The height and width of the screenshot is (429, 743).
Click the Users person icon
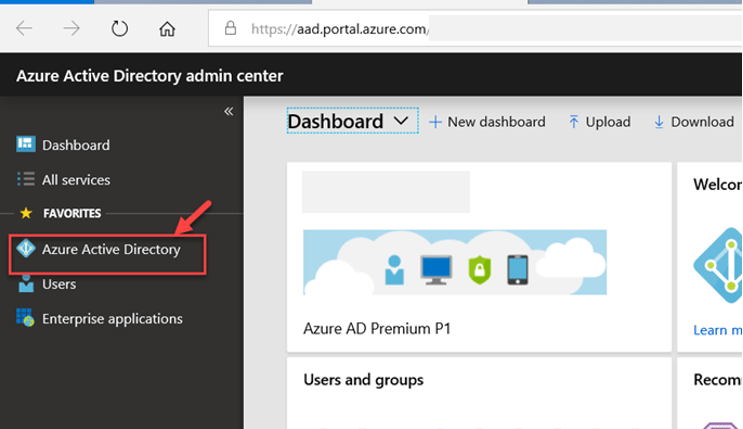[26, 284]
